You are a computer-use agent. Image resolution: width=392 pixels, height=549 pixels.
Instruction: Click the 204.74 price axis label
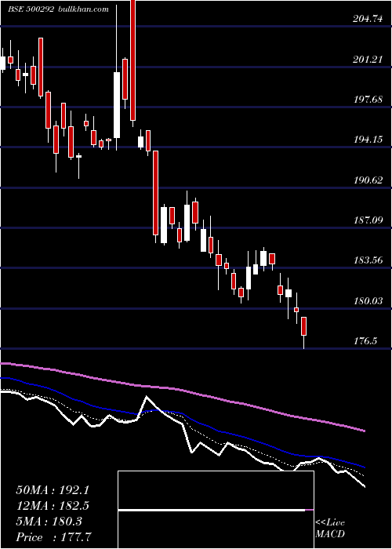pos(368,20)
